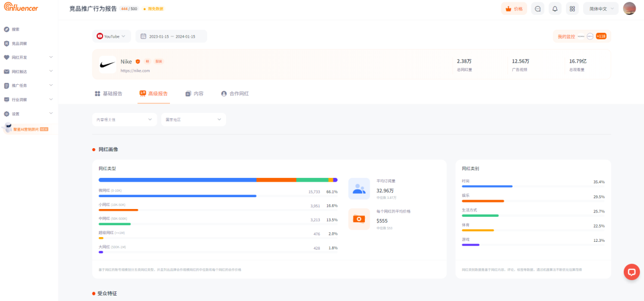Open 竞品洞察 via its shield icon
Viewport: 644px width, 301px height.
[7, 44]
